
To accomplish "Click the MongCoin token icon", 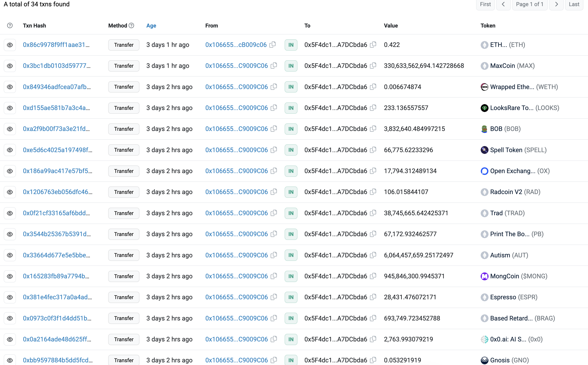I will coord(484,276).
